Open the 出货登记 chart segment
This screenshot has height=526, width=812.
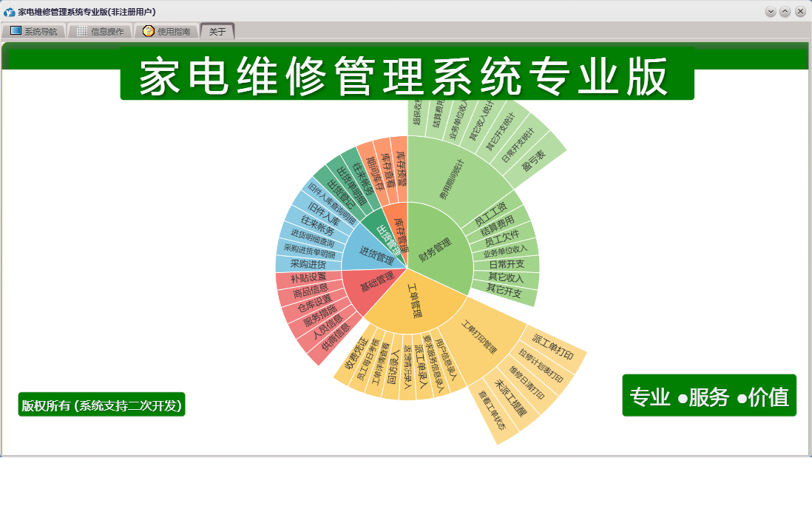(x=341, y=195)
